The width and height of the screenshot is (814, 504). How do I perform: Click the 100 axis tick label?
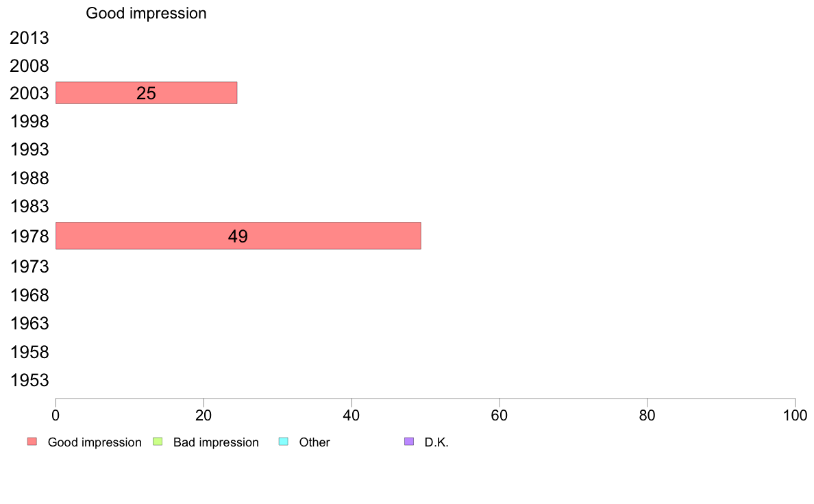click(795, 415)
